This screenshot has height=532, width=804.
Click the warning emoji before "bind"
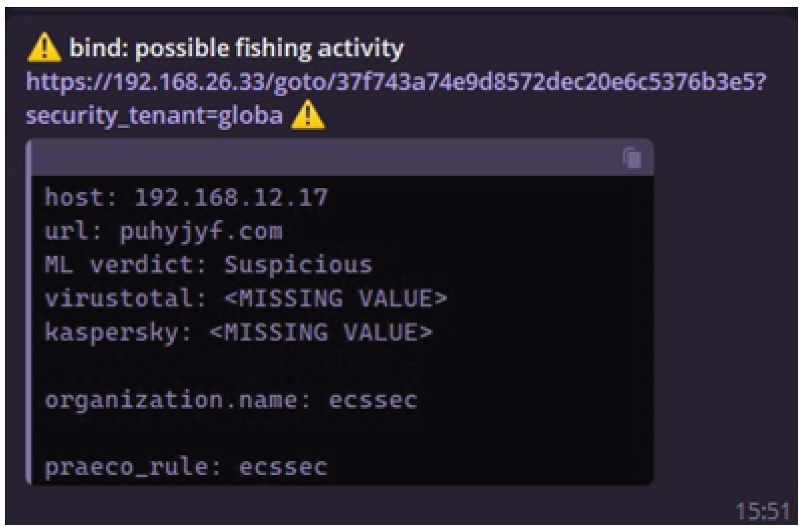tap(44, 48)
